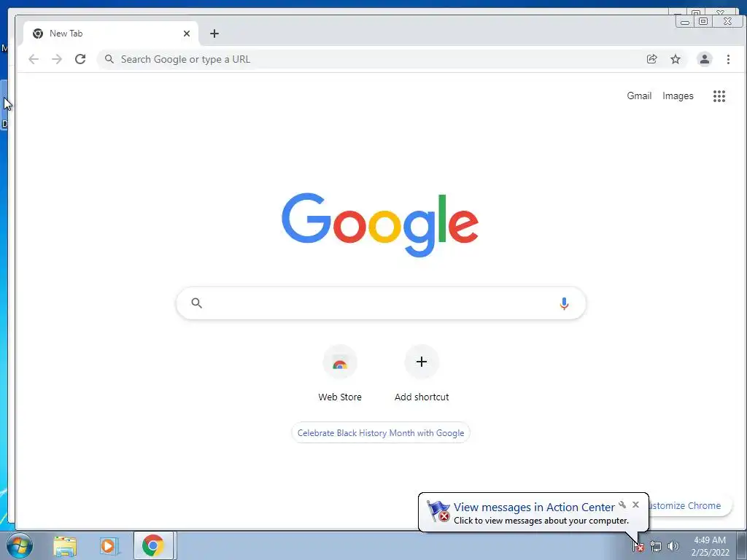Launch Windows Explorer from the taskbar
The width and height of the screenshot is (747, 560).
65,546
